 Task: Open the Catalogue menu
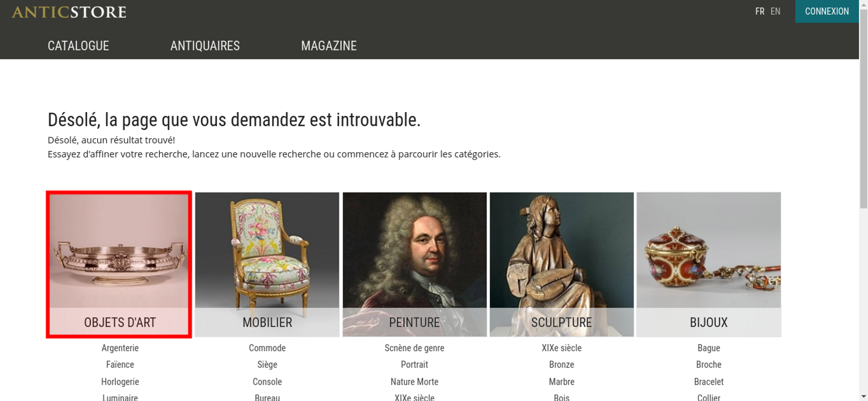click(78, 46)
